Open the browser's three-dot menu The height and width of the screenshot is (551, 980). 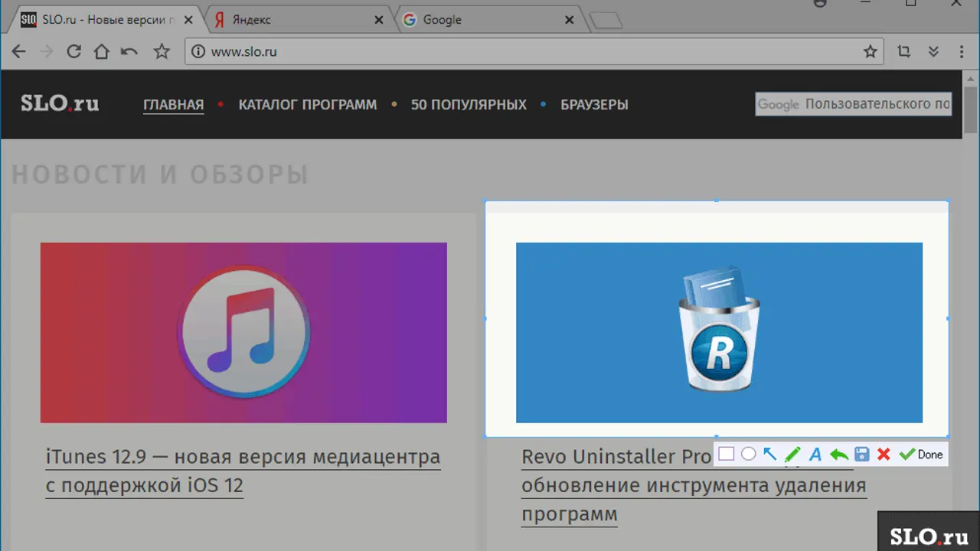click(962, 52)
